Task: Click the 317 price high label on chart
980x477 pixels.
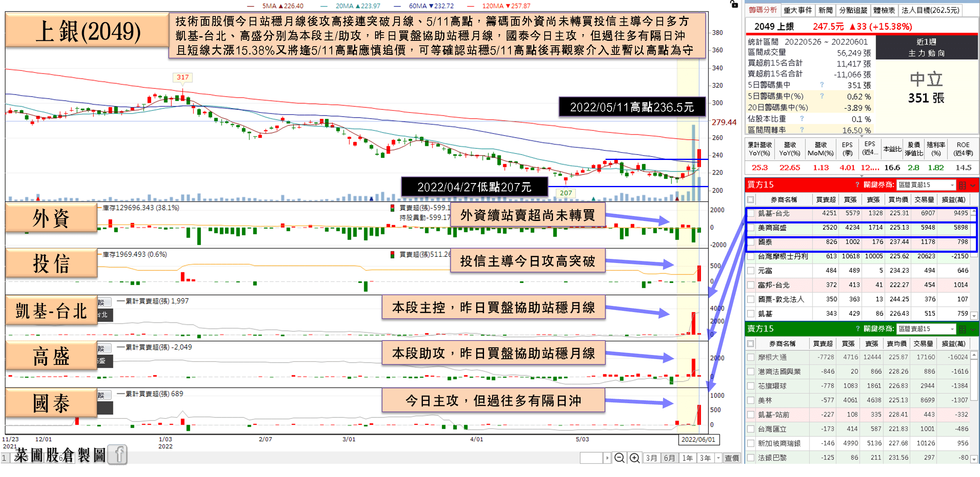Action: pyautogui.click(x=182, y=77)
